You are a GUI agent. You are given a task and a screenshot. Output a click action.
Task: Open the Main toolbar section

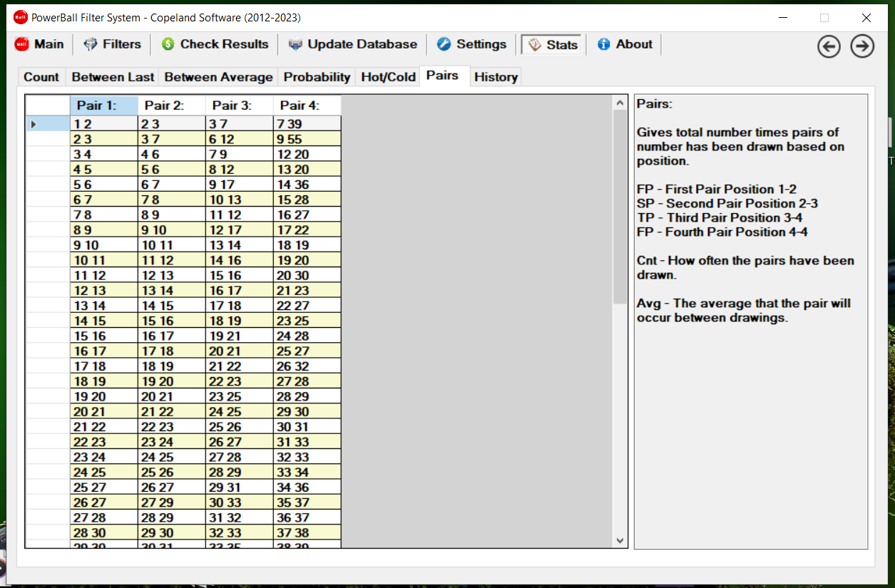pos(39,44)
